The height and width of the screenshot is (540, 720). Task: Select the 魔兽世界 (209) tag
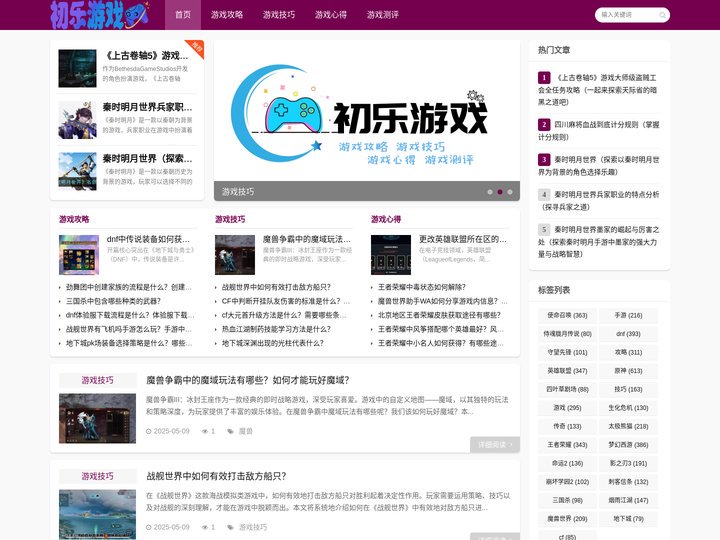click(567, 518)
